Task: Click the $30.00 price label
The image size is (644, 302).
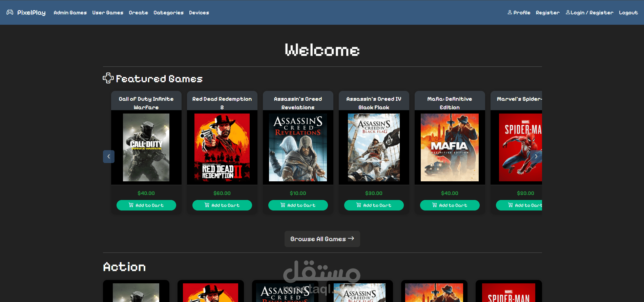Action: click(x=374, y=193)
